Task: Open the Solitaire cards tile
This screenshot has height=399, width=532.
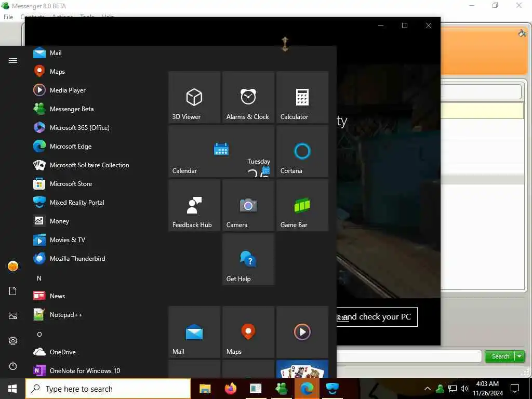Action: (302, 369)
